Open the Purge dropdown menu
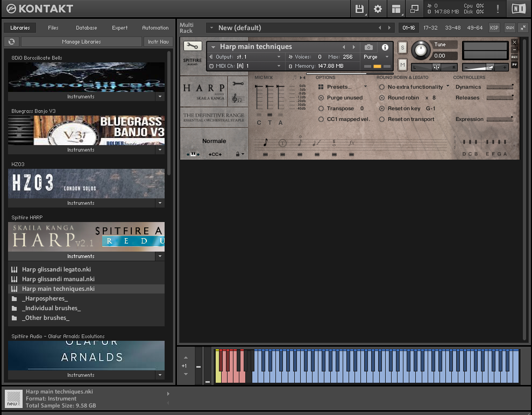The height and width of the screenshot is (415, 532). click(376, 56)
